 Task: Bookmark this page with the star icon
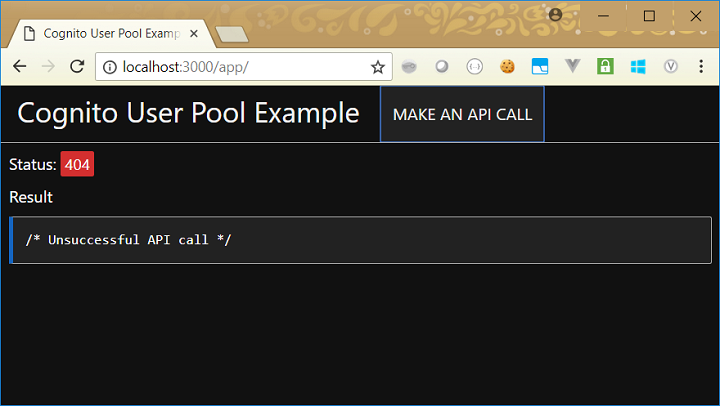(x=377, y=67)
